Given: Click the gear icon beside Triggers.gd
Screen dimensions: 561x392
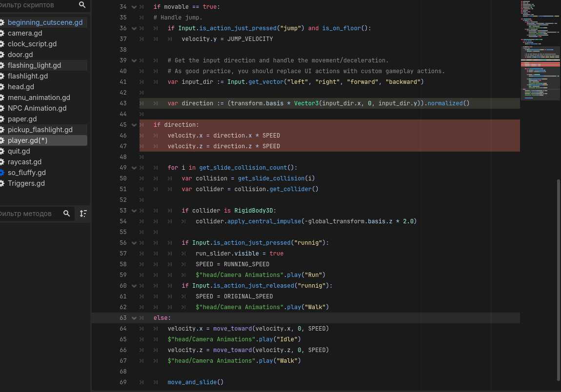Looking at the screenshot, I should pos(2,183).
